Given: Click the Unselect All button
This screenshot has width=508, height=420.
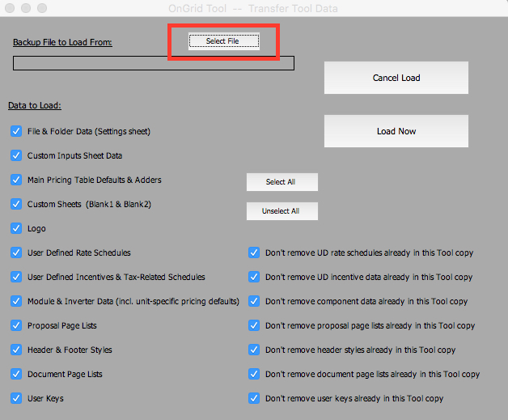Looking at the screenshot, I should pyautogui.click(x=282, y=211).
